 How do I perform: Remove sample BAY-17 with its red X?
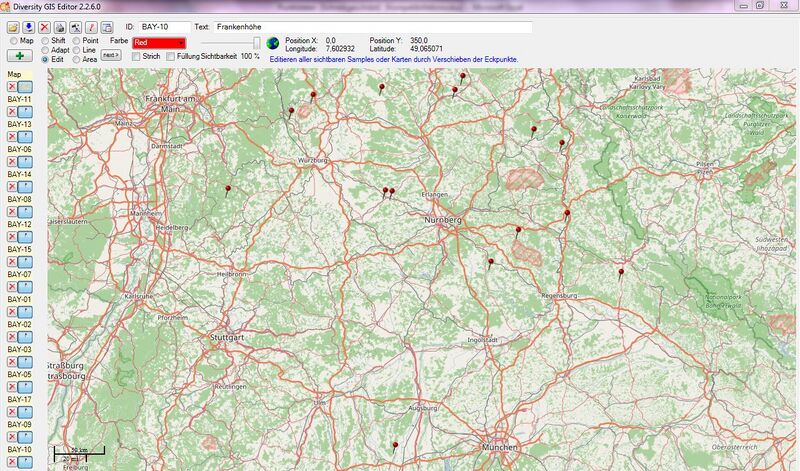(12, 412)
